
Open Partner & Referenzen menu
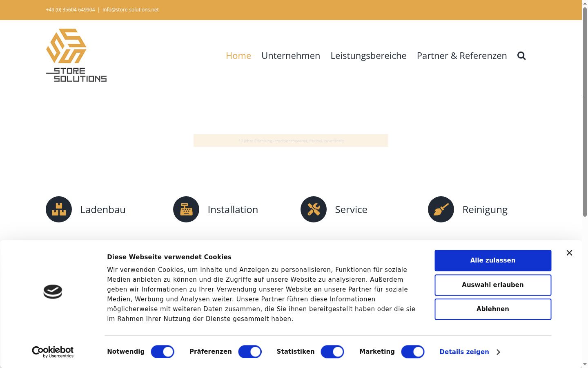[x=462, y=56]
